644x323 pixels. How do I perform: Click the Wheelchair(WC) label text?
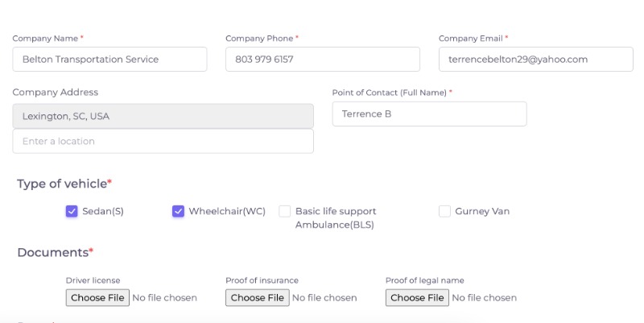pyautogui.click(x=227, y=211)
